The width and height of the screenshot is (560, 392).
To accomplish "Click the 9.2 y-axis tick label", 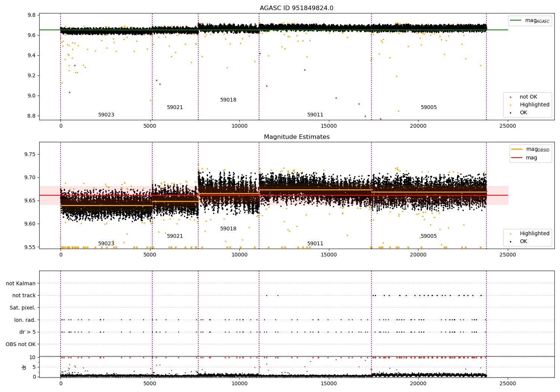I will (32, 76).
